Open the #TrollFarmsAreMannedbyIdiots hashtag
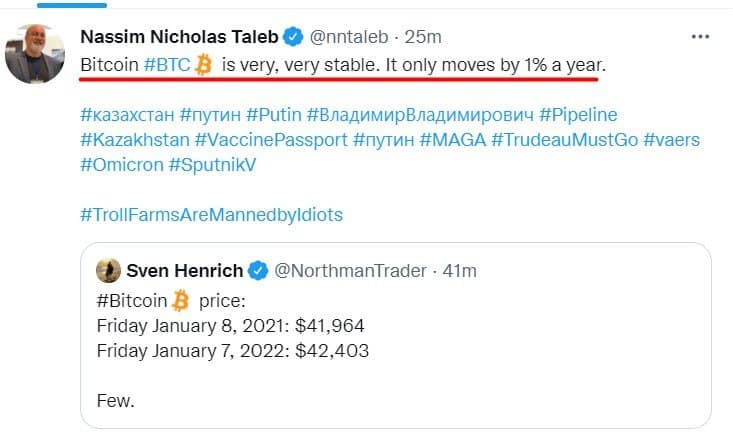The height and width of the screenshot is (436, 733). click(x=211, y=214)
